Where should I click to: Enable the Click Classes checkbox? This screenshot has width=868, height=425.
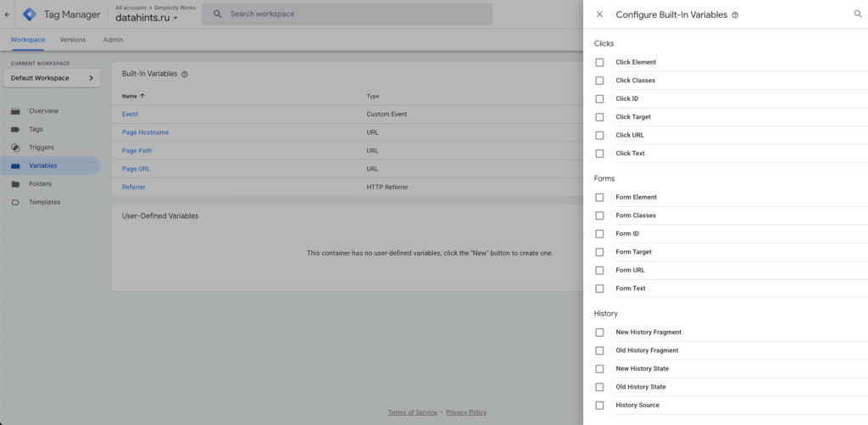tap(599, 81)
